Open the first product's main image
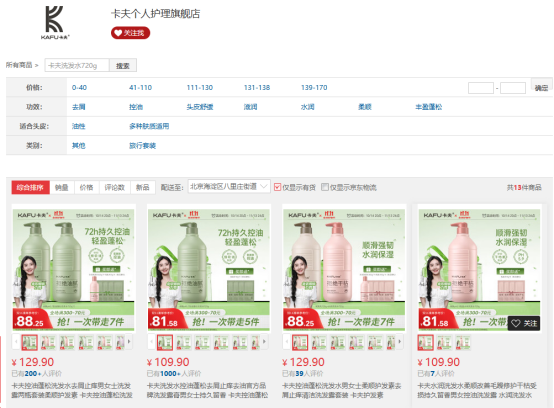The height and width of the screenshot is (408, 554). [73, 268]
